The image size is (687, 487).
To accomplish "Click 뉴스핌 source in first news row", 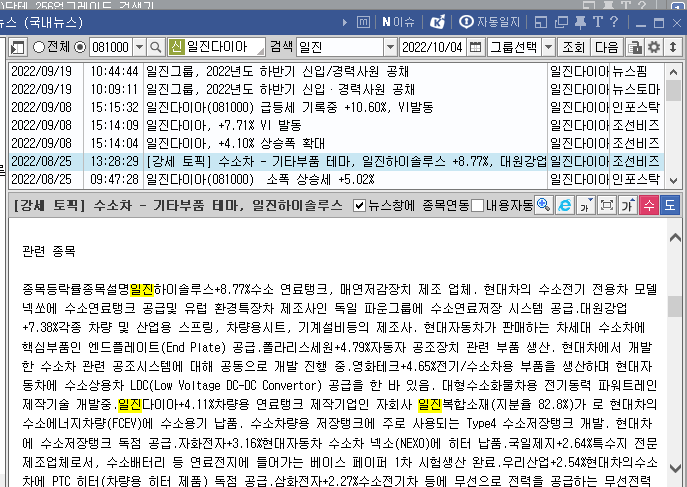I will click(x=630, y=71).
